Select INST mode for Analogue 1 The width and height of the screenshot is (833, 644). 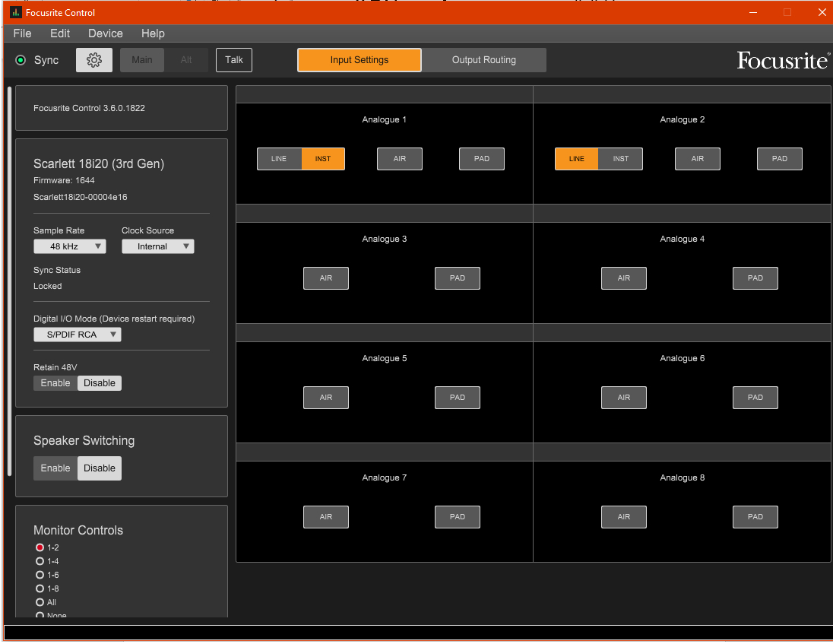(323, 159)
